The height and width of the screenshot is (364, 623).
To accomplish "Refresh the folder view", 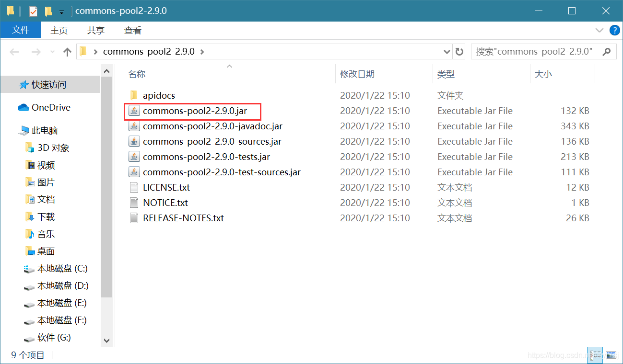I will coord(459,51).
